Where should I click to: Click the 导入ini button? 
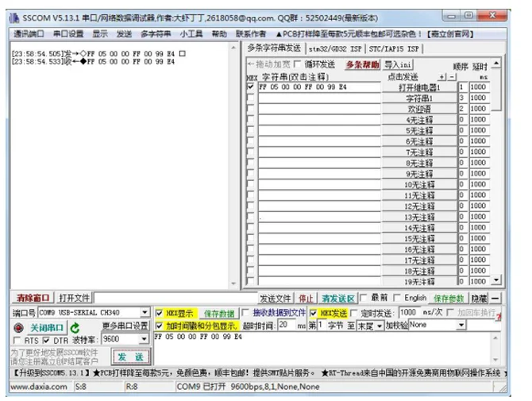pyautogui.click(x=398, y=64)
